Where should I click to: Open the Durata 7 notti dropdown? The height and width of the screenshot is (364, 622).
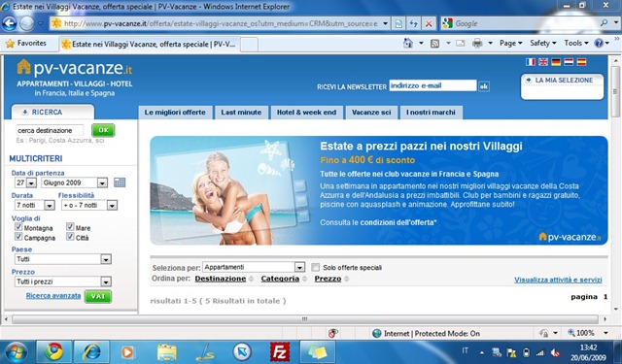50,205
